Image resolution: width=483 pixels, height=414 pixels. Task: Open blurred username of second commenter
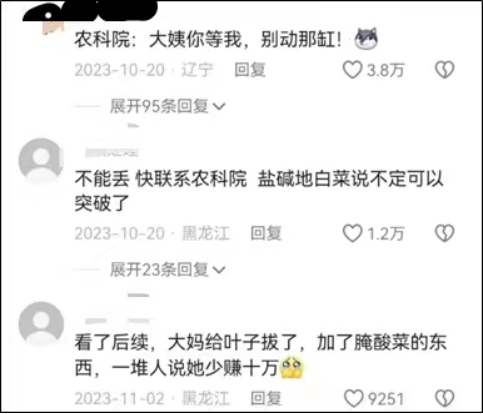pos(112,153)
